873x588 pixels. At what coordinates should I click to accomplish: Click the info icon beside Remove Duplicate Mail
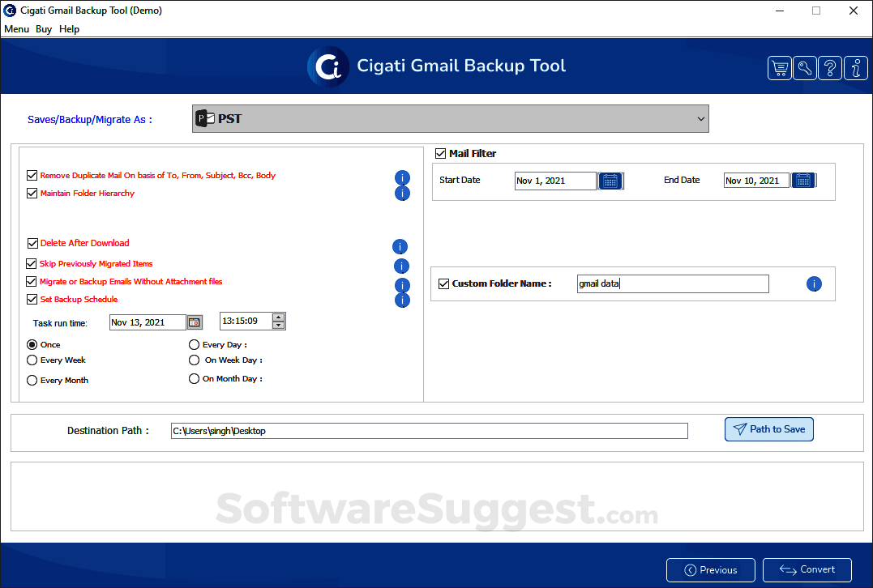pyautogui.click(x=402, y=175)
